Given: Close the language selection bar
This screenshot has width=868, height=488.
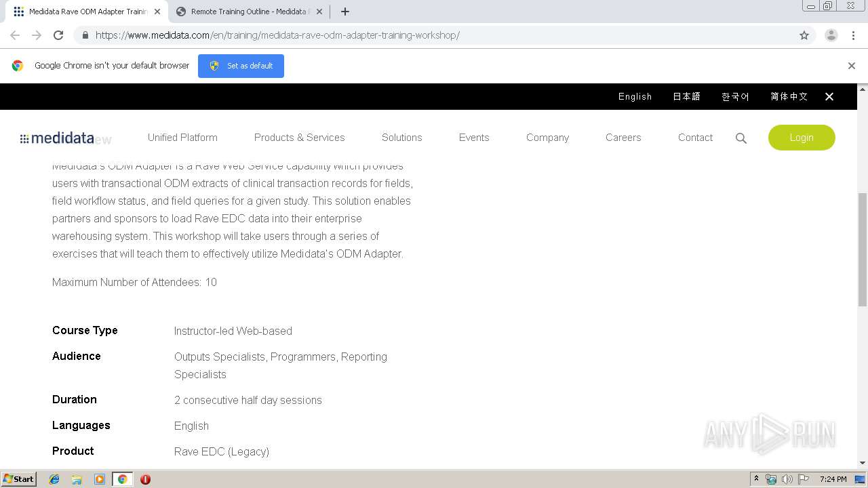Looking at the screenshot, I should 829,96.
